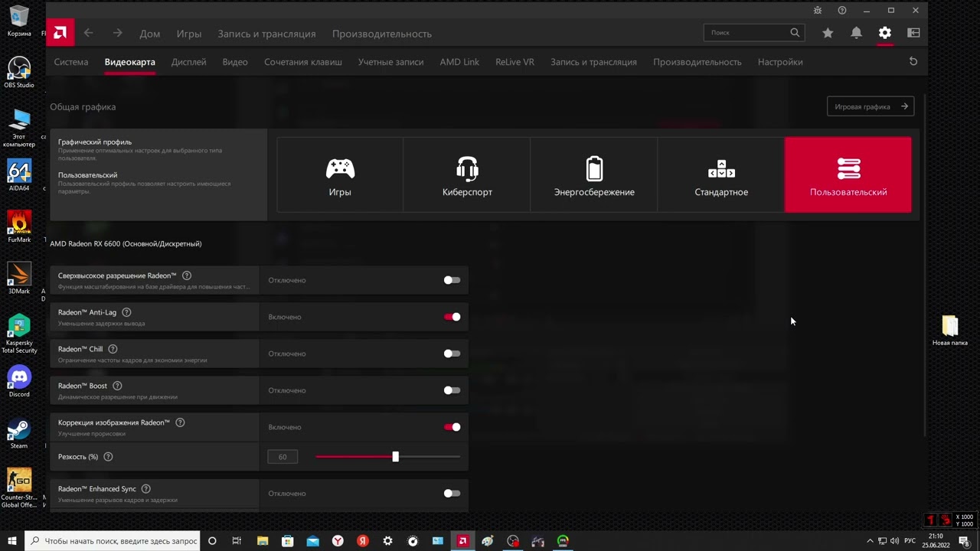Select Энергосбережение graphics profile
This screenshot has width=980, height=551.
(594, 175)
